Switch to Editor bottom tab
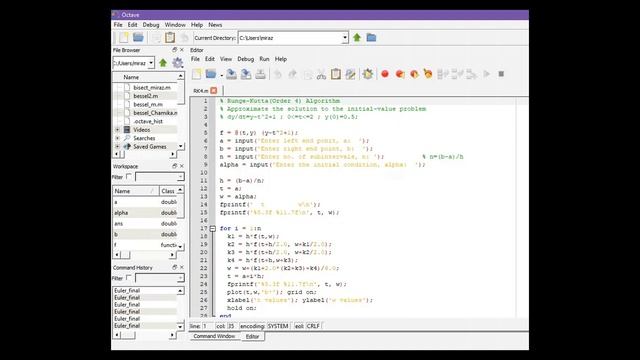 (252, 337)
